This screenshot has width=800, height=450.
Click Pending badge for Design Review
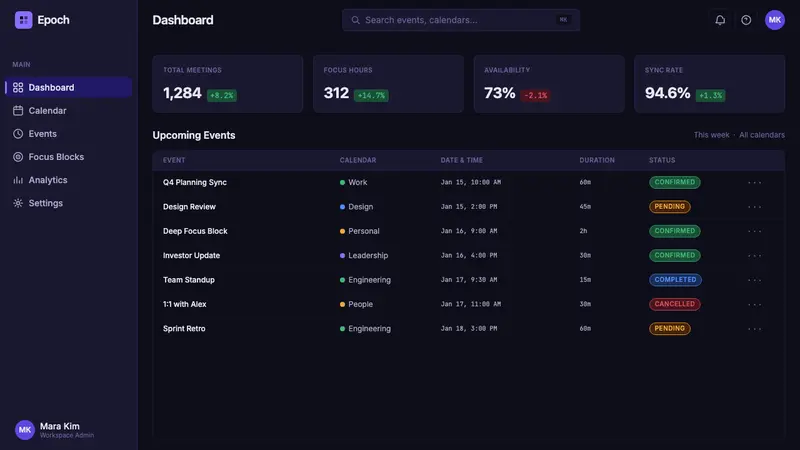pos(669,207)
